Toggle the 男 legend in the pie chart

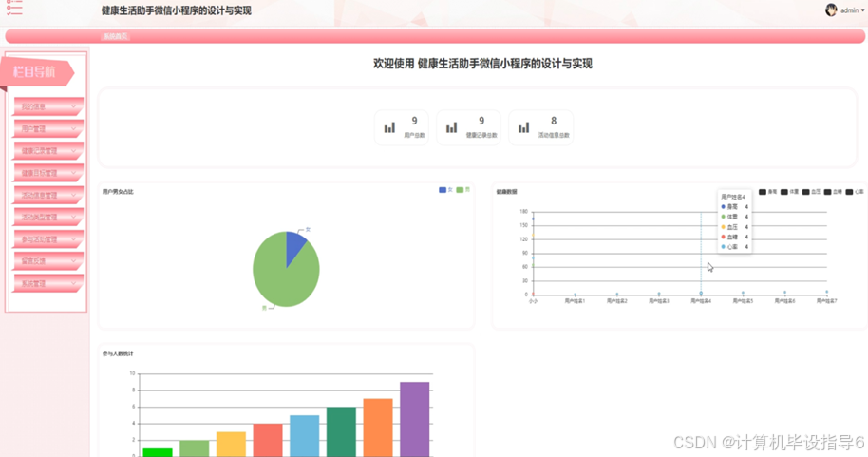(463, 190)
